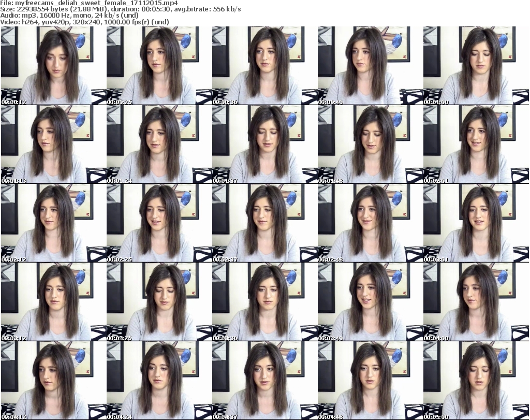Viewport: 530px width, 420px height.
Task: Click the thumbnail stamped 00:01:24
Action: click(x=159, y=144)
